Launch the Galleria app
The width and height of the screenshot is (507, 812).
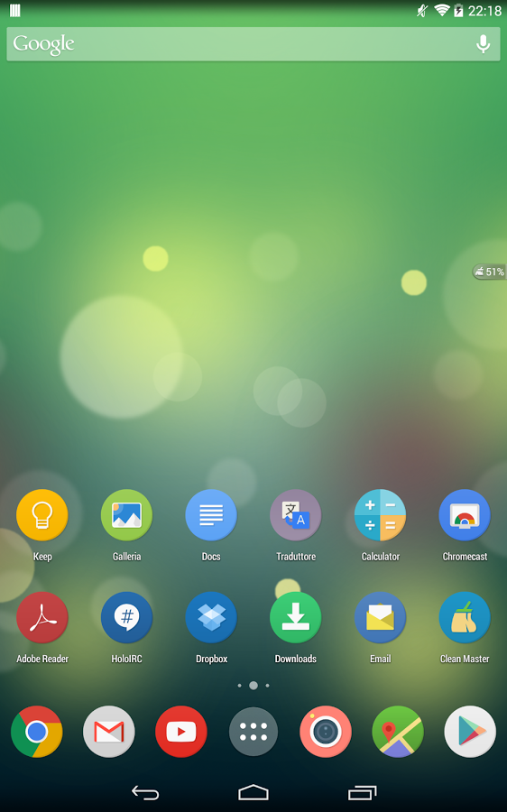[126, 515]
